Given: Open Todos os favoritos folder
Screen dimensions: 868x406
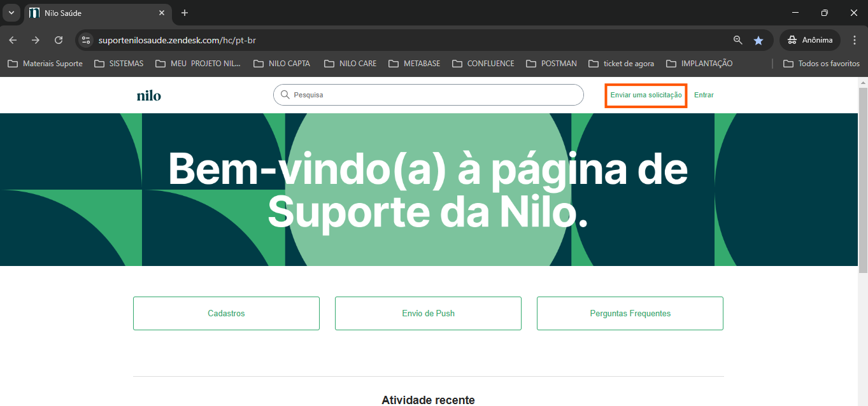Looking at the screenshot, I should pos(822,64).
